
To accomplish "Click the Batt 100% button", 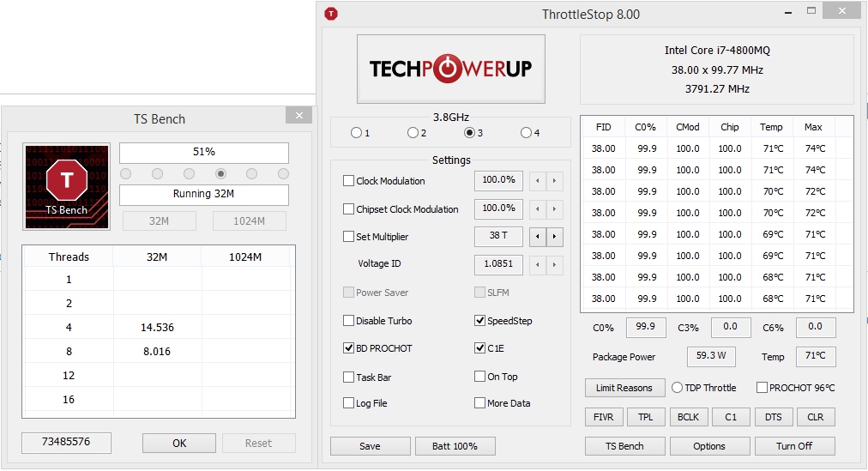I will 455,446.
